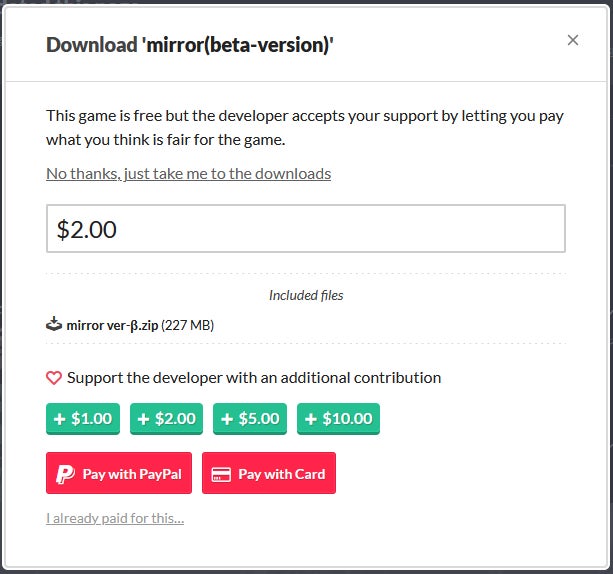
Task: Select the mirror ver-β.zip file name
Action: tap(112, 325)
